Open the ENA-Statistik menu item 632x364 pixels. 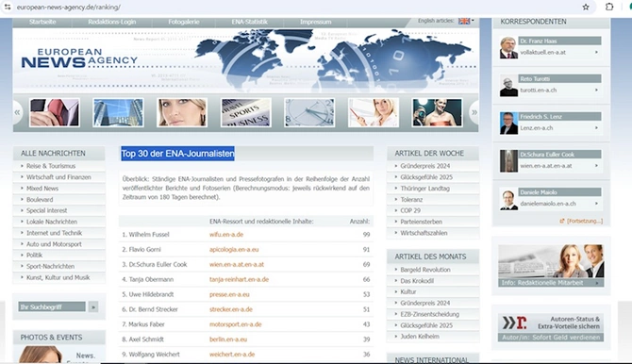click(x=249, y=22)
